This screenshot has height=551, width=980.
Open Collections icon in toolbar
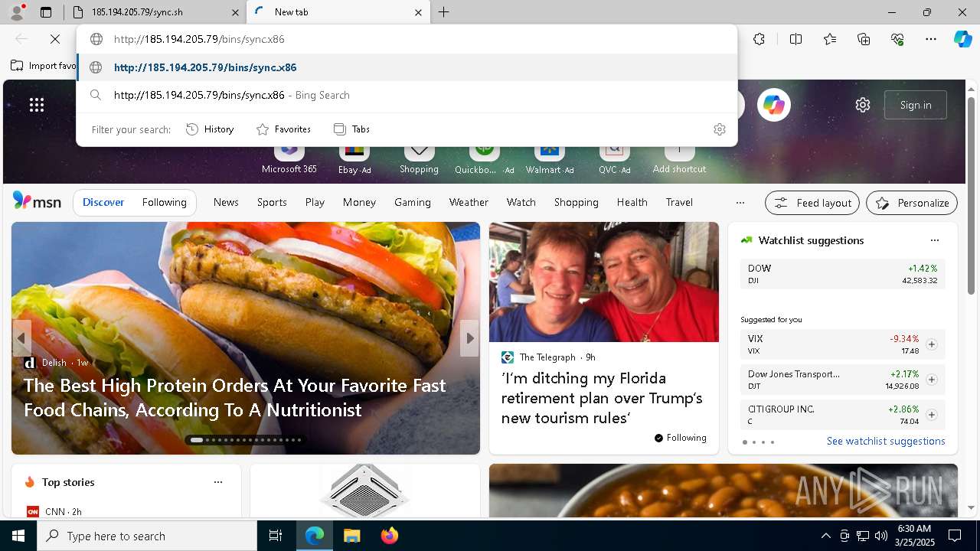click(x=864, y=39)
